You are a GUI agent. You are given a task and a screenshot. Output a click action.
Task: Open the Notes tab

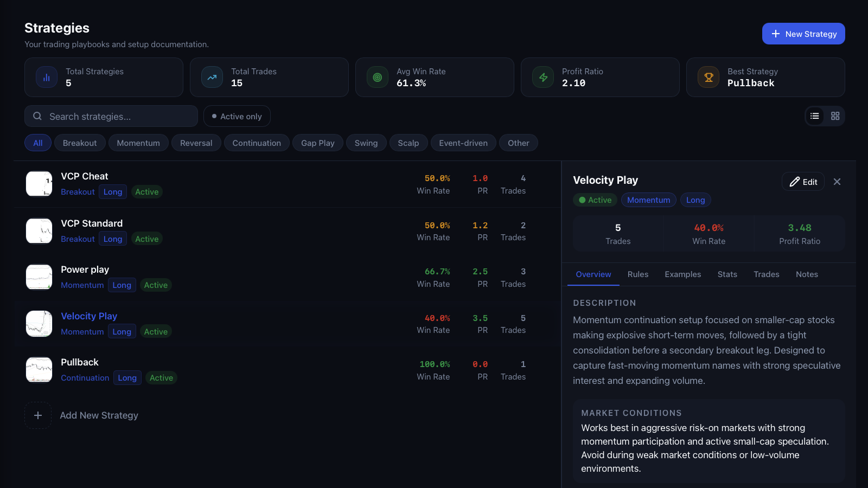(x=807, y=274)
